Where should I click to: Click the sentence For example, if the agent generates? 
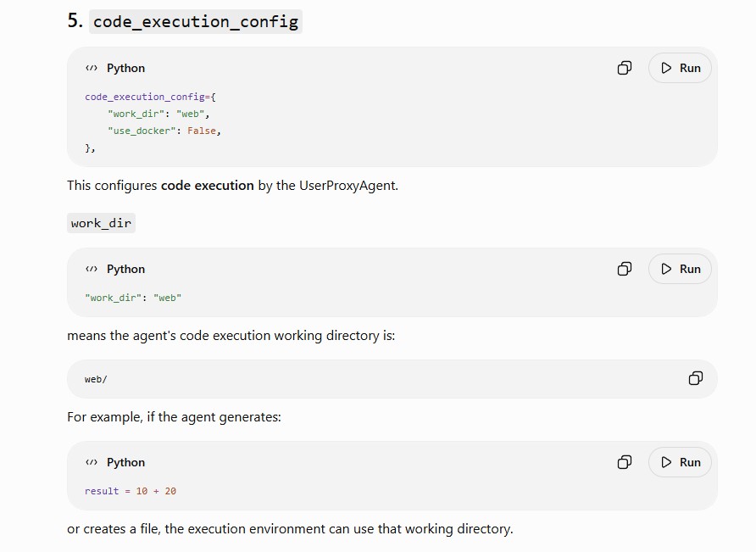[x=174, y=417]
